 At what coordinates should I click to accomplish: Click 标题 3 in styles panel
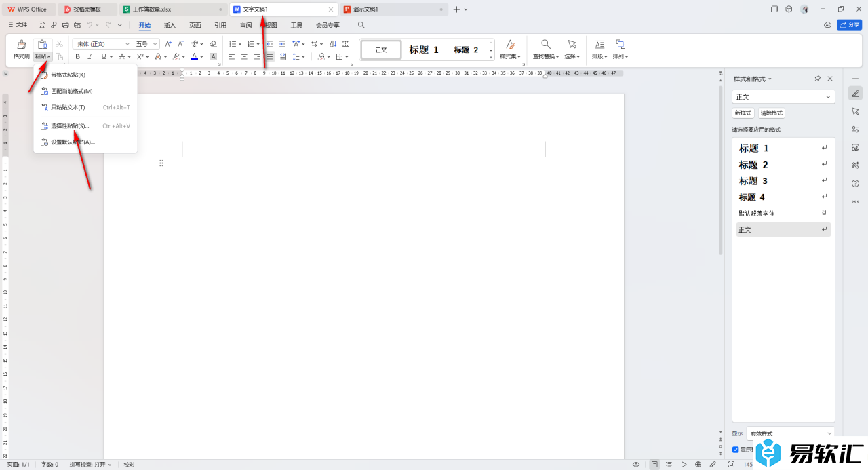(x=783, y=181)
